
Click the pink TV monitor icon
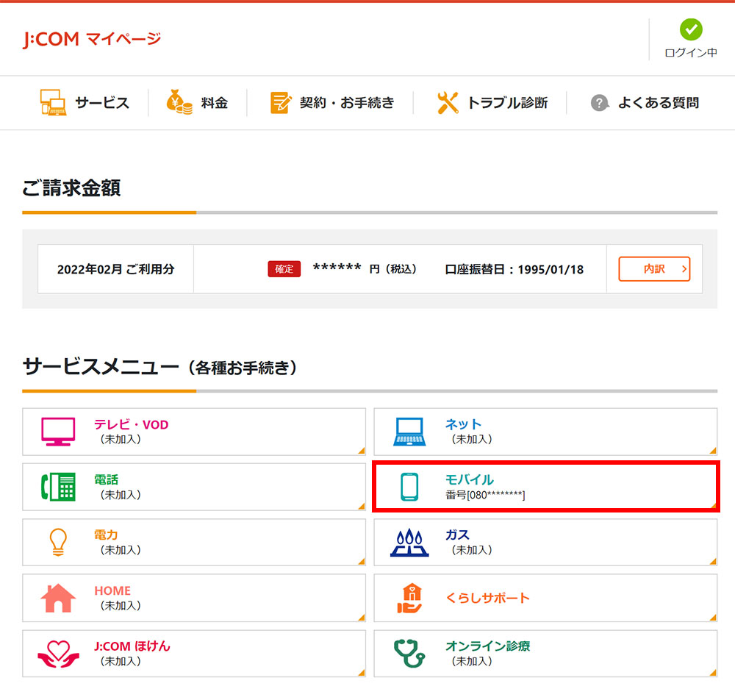click(x=58, y=432)
